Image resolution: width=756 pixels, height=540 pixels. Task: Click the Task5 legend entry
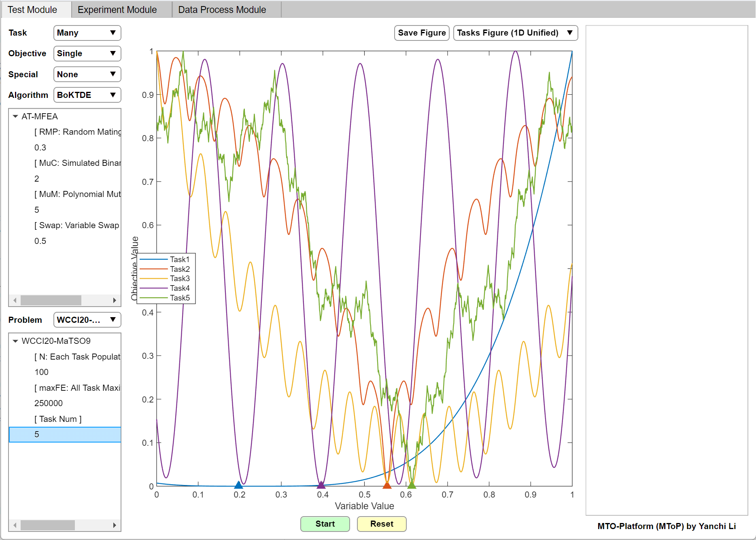click(165, 298)
